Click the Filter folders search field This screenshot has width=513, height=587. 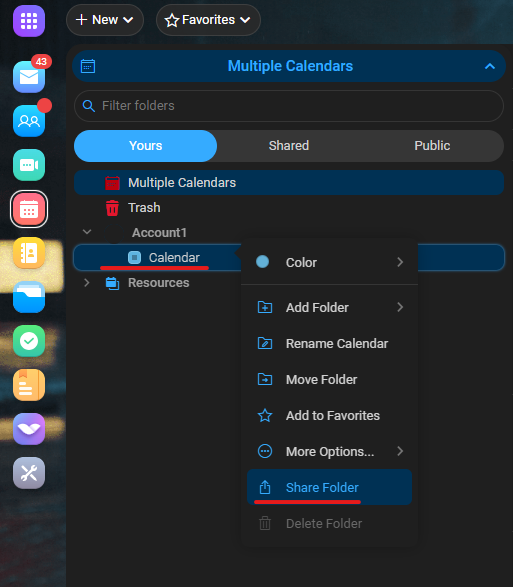pos(289,106)
